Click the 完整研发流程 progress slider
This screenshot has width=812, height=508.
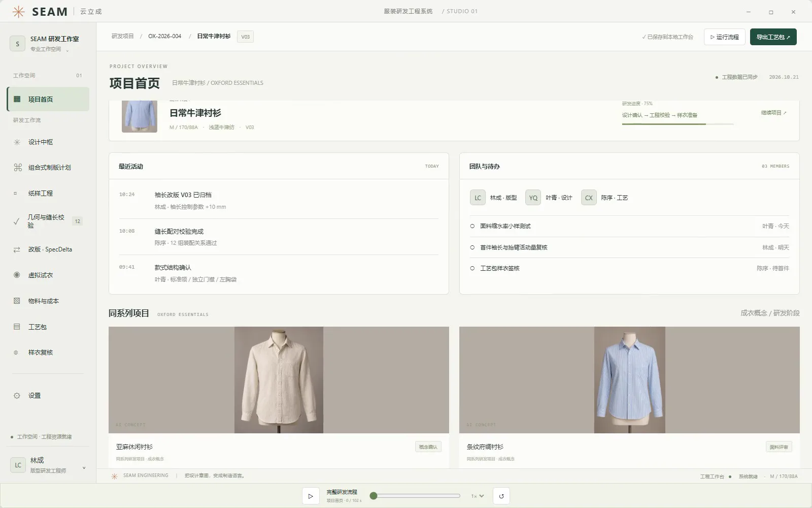coord(415,496)
